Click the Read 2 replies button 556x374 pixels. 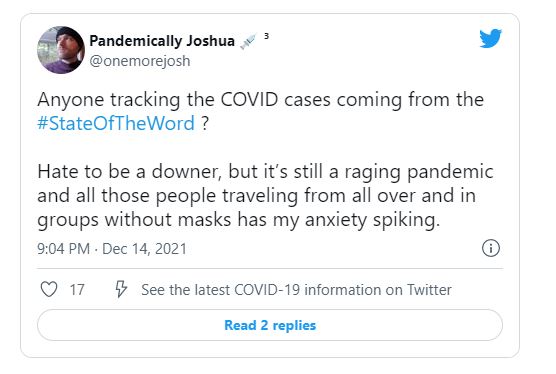[x=270, y=325]
